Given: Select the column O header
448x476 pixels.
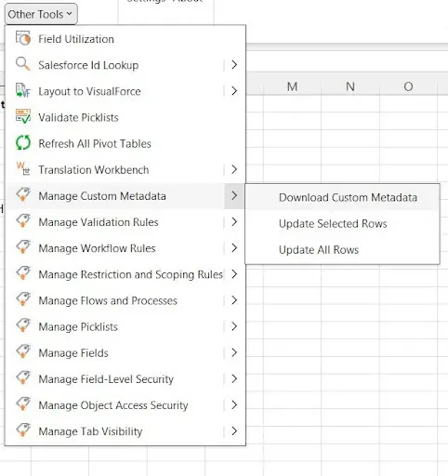Looking at the screenshot, I should (x=408, y=86).
